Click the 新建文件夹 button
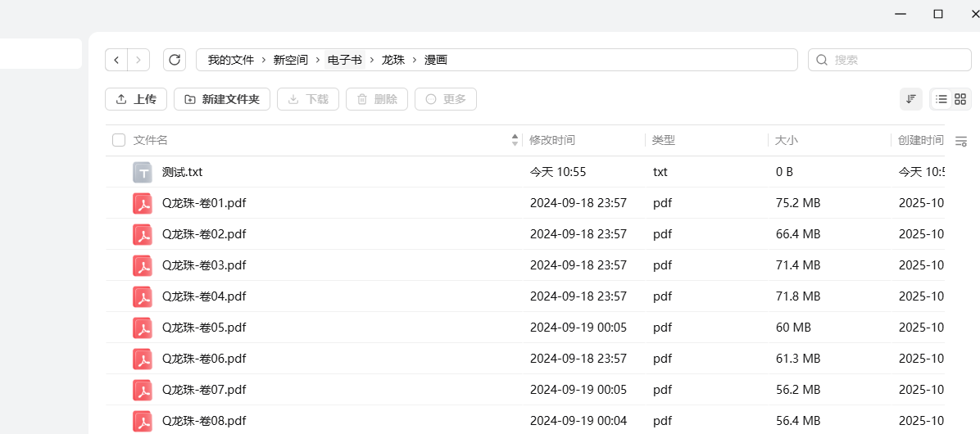Viewport: 980px width, 434px height. click(x=222, y=99)
